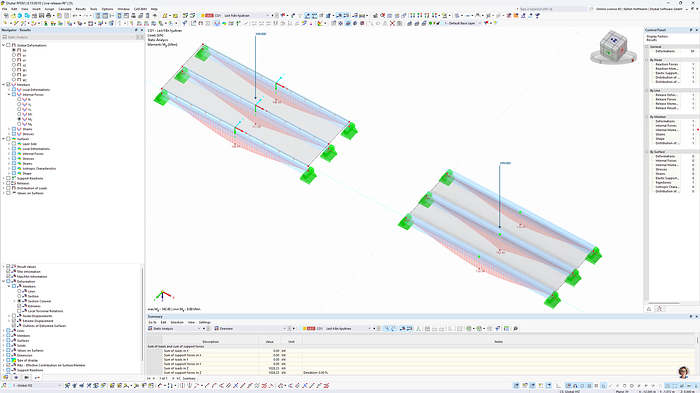This screenshot has height=393, width=700.
Task: Select the Mz radio button under Internal Forces
Action: point(19,124)
